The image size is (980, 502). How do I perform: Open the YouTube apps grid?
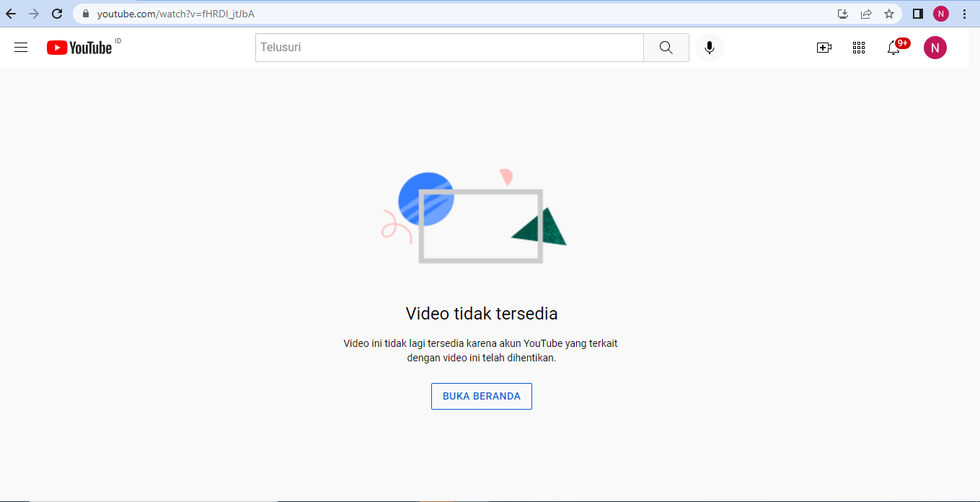[x=858, y=48]
